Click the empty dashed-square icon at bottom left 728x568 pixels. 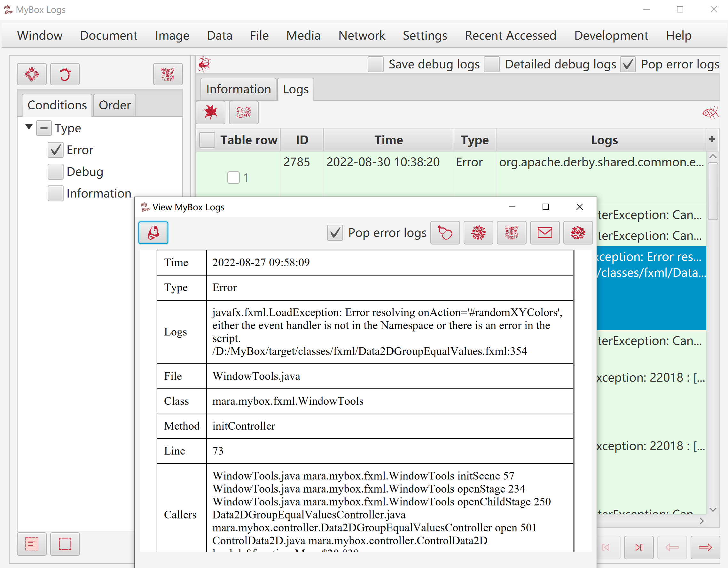pyautogui.click(x=65, y=544)
